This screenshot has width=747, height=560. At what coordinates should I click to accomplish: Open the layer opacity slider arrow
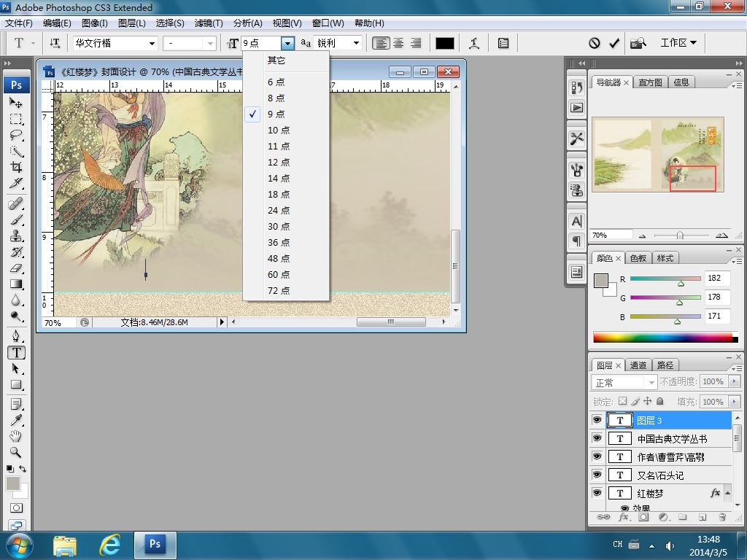click(x=734, y=381)
